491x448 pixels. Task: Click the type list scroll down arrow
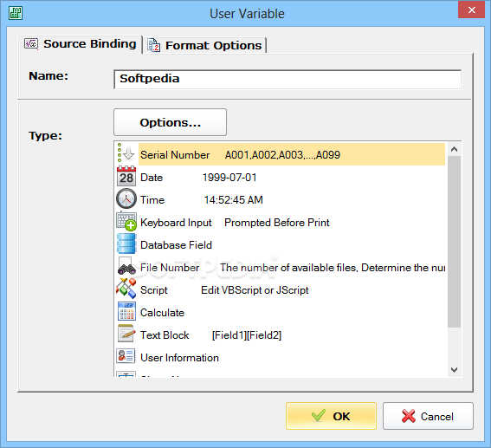(x=454, y=370)
